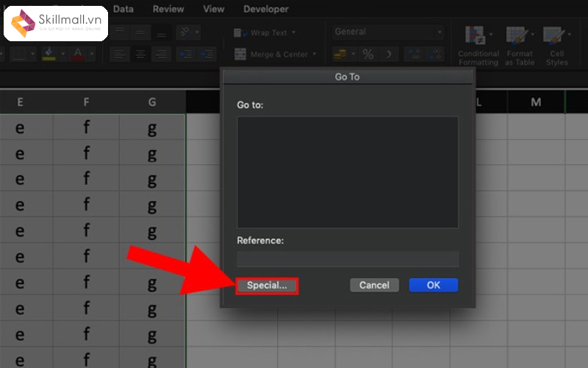Viewport: 588px width, 368px height.
Task: Expand the Conditional Formatting dropdown arrow
Action: [x=491, y=35]
